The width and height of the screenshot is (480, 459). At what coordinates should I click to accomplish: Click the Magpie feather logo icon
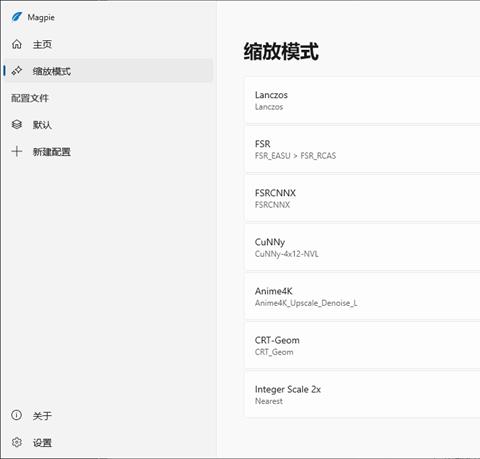pyautogui.click(x=17, y=17)
